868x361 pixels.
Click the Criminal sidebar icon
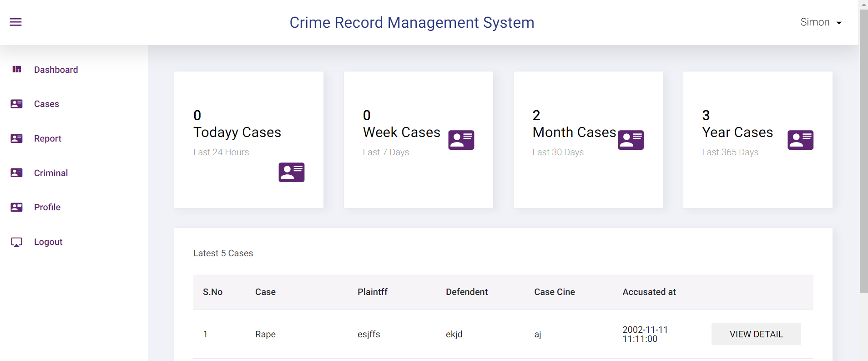coord(17,173)
